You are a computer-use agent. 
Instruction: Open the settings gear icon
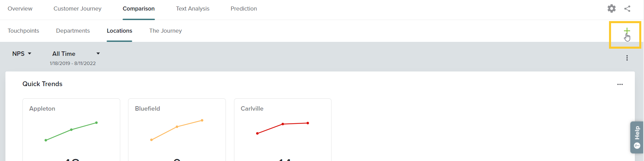coord(611,9)
